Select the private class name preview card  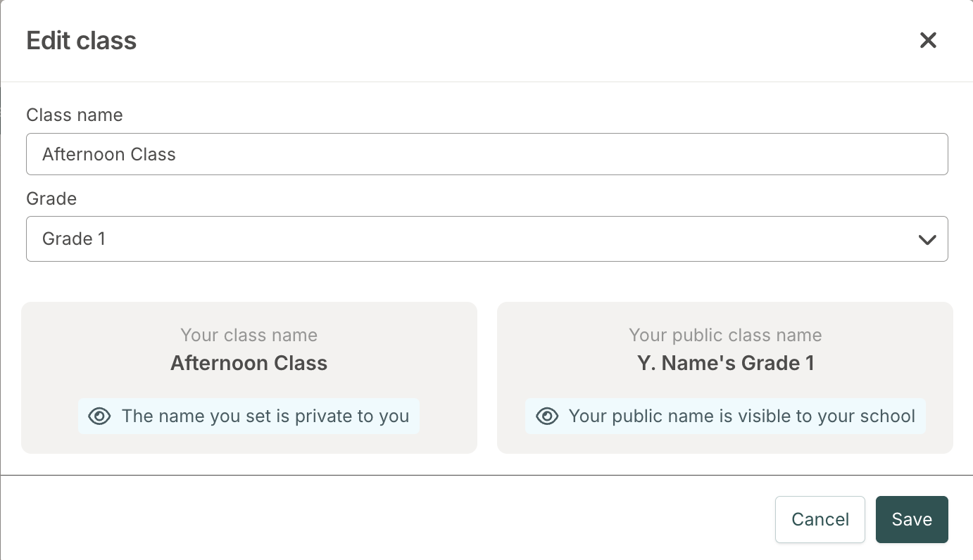(249, 378)
